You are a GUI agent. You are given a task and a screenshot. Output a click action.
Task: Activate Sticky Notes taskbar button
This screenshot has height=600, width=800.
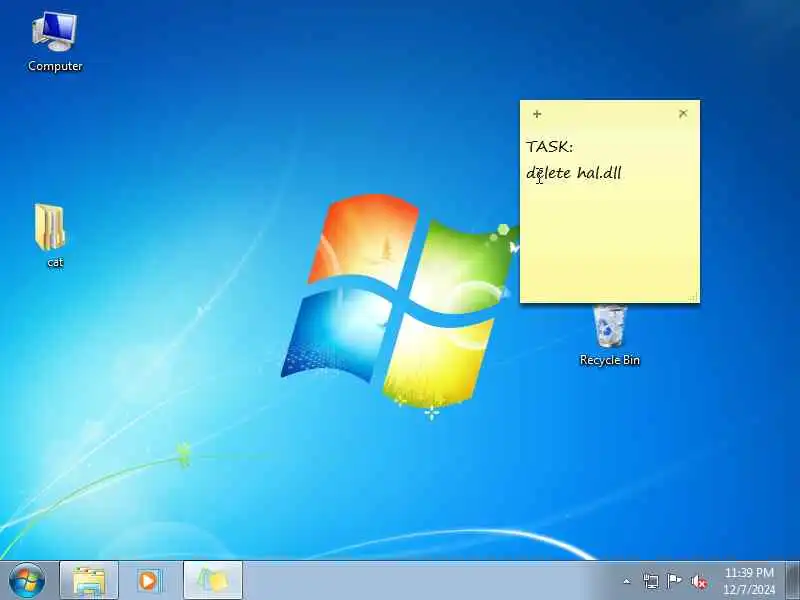[x=213, y=581]
